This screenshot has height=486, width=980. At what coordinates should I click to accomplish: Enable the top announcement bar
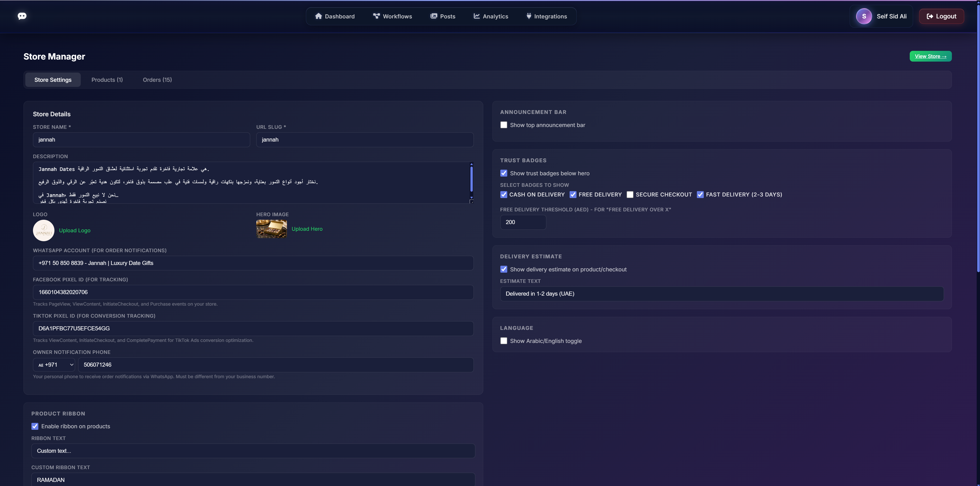pos(504,125)
